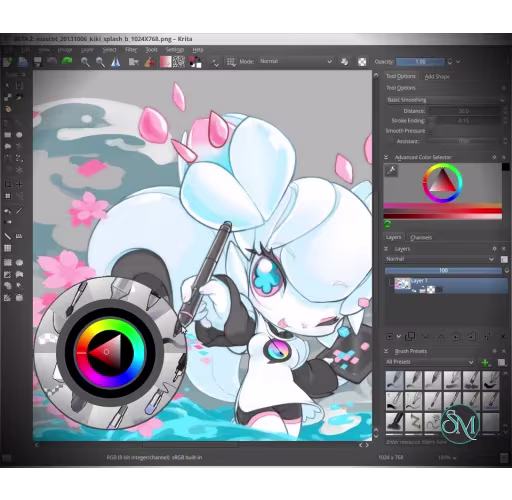512x500 pixels.
Task: Open the Tools menu
Action: click(151, 50)
